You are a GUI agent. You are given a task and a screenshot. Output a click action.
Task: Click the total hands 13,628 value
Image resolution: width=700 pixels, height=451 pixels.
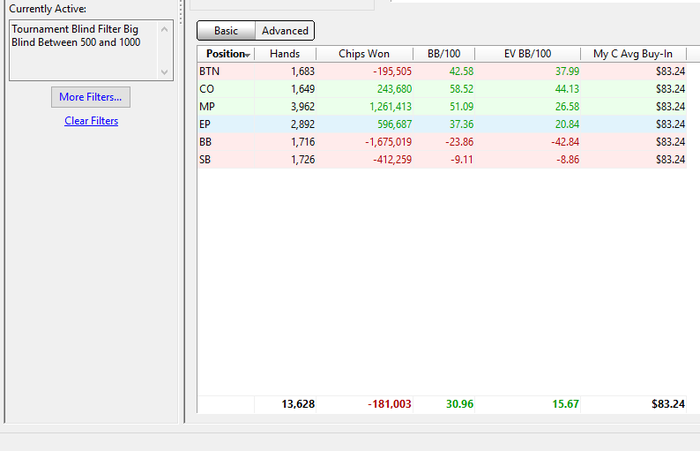pyautogui.click(x=298, y=404)
